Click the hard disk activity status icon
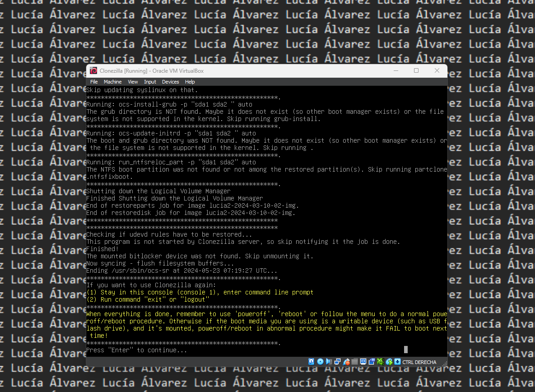Screen dimensions: 535x392 [311, 362]
